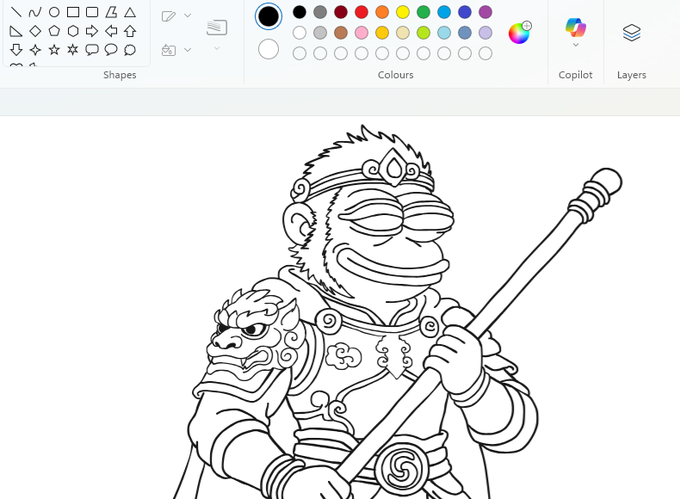Pick the light yellow palette swatch
This screenshot has height=499, width=680.
tap(403, 33)
